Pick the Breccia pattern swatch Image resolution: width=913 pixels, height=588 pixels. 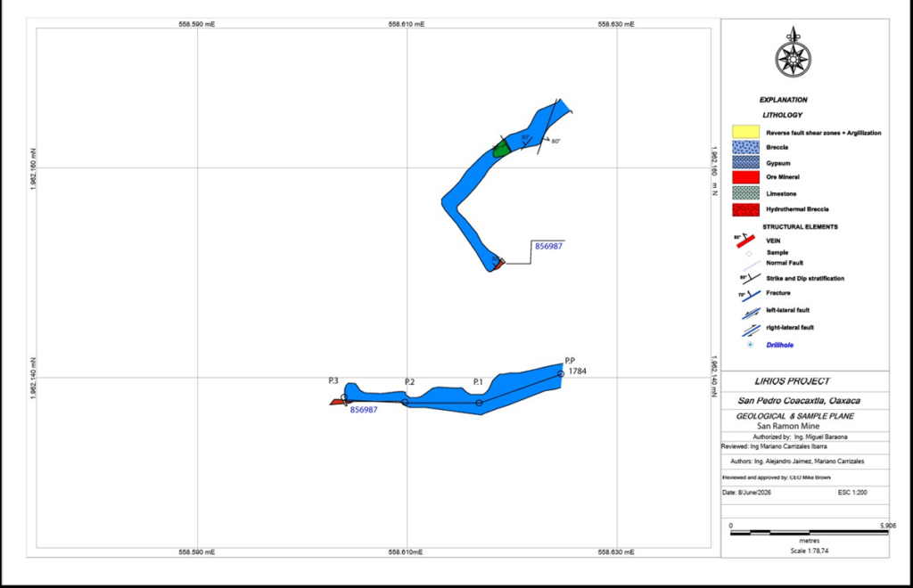746,147
